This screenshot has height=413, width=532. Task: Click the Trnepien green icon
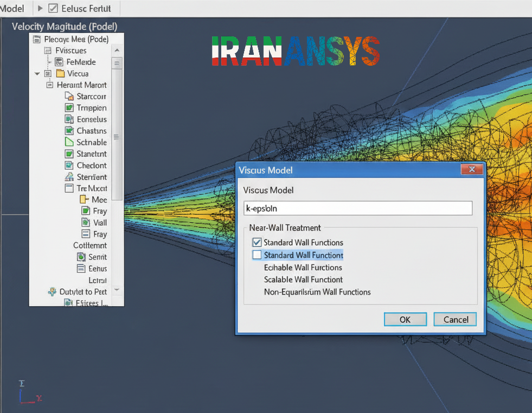(69, 107)
